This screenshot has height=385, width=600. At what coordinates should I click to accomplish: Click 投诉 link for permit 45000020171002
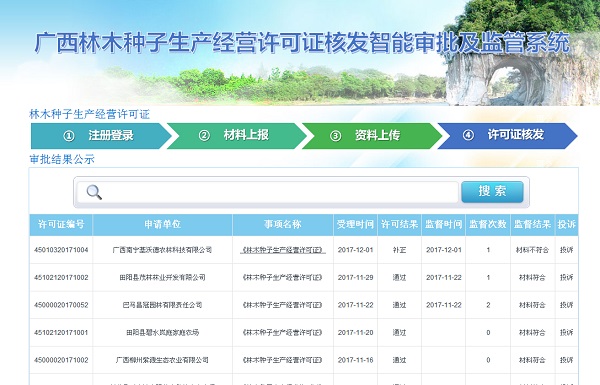[x=566, y=360]
